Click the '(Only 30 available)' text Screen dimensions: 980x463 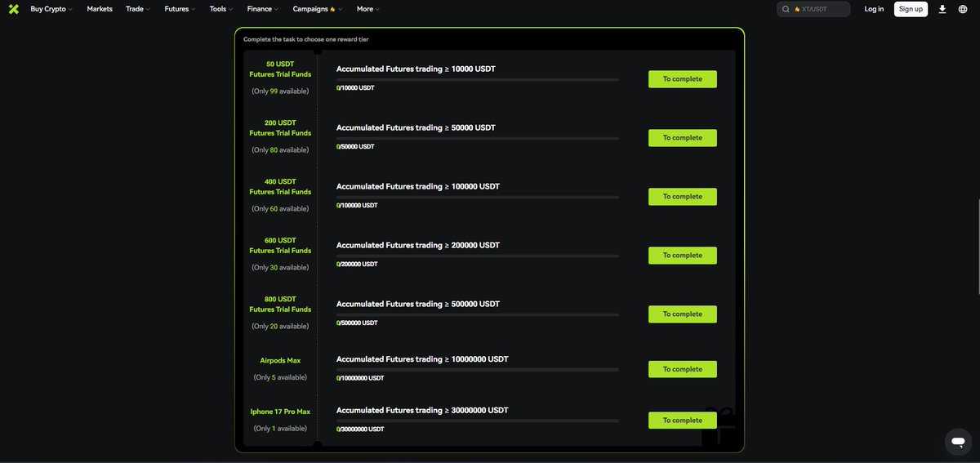[280, 268]
